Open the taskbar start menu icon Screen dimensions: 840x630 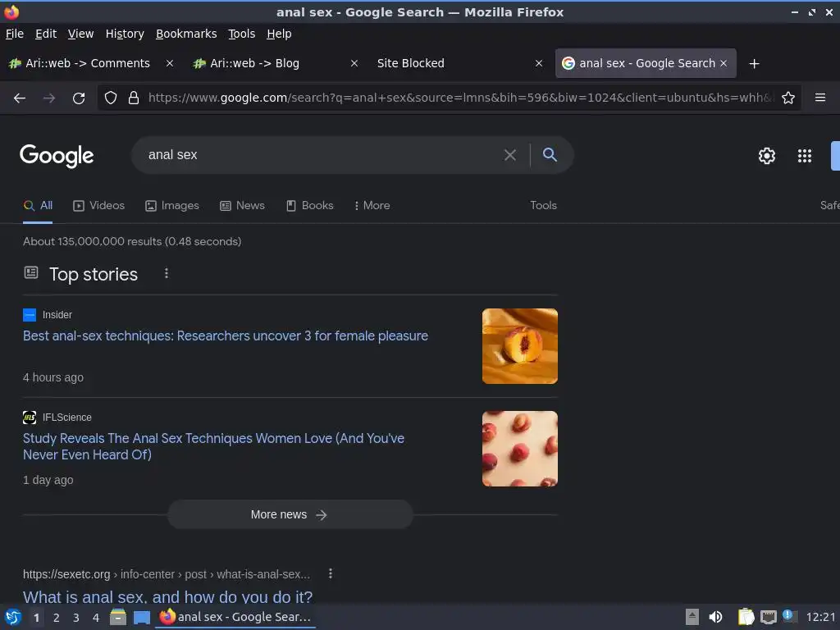13,617
